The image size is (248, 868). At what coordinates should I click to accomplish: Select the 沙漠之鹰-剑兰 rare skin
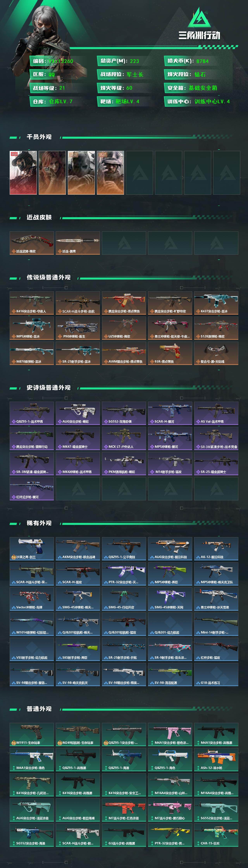click(32, 549)
